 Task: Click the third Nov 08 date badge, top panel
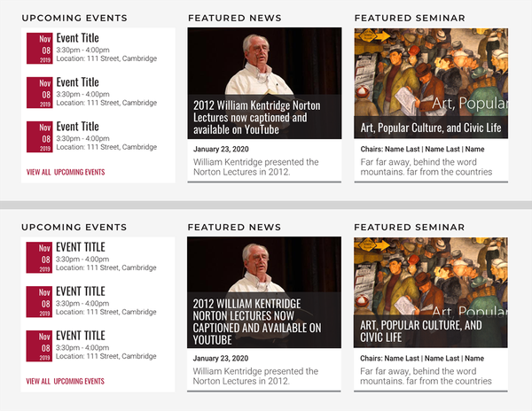(40, 137)
